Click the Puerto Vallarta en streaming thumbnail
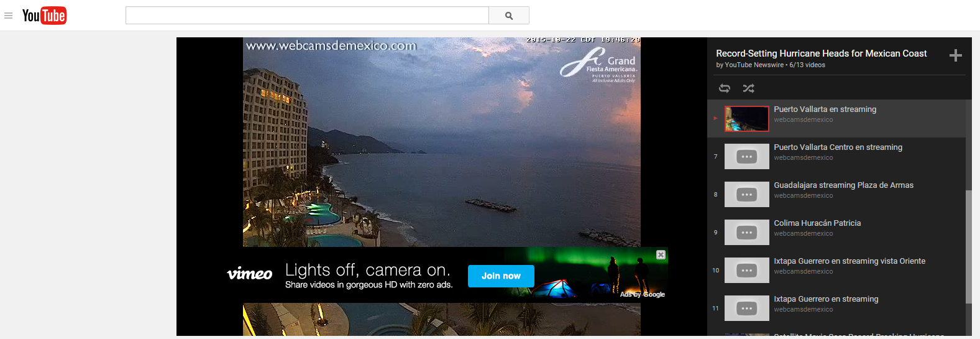This screenshot has height=339, width=980. (746, 119)
